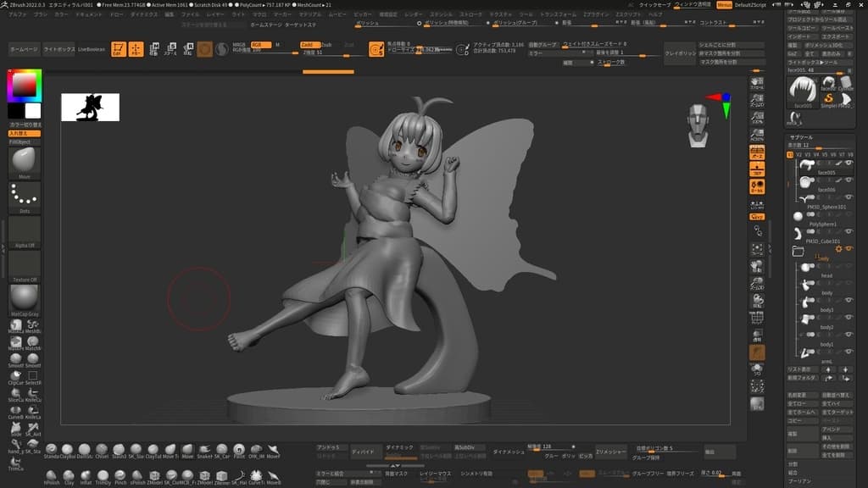Image resolution: width=868 pixels, height=488 pixels.
Task: Collapse the body subtool folder
Action: 798,251
